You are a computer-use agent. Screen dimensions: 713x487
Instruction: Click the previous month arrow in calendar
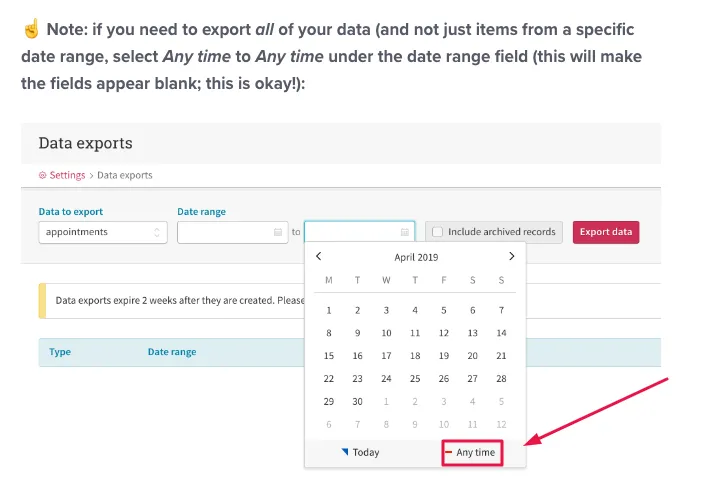tap(319, 256)
